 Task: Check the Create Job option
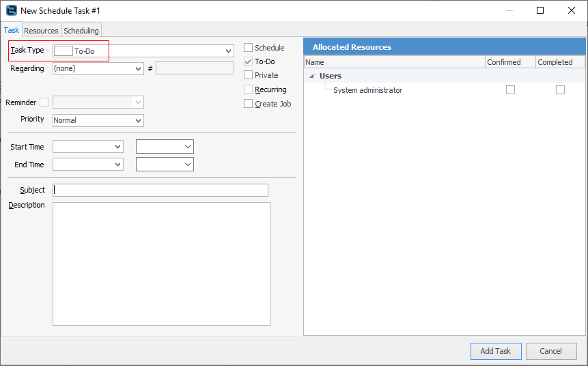249,104
